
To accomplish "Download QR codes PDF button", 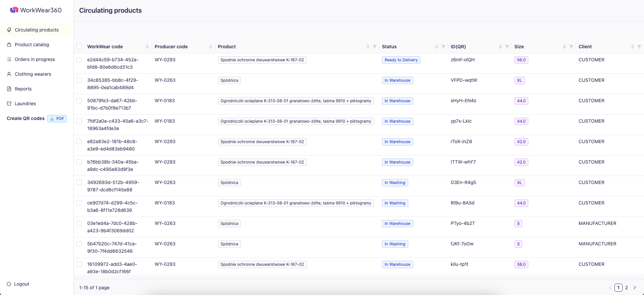I will (x=57, y=119).
